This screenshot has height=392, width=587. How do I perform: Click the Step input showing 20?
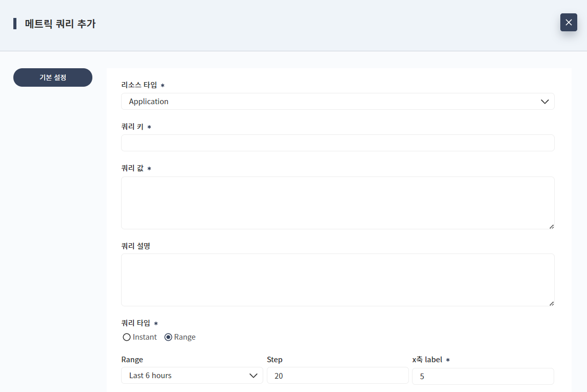coord(338,376)
